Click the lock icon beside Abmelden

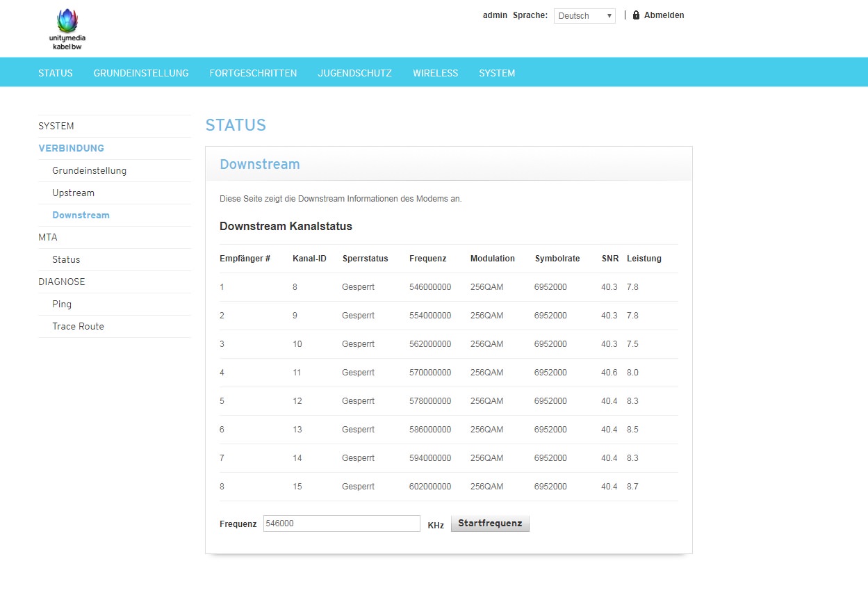[x=636, y=15]
